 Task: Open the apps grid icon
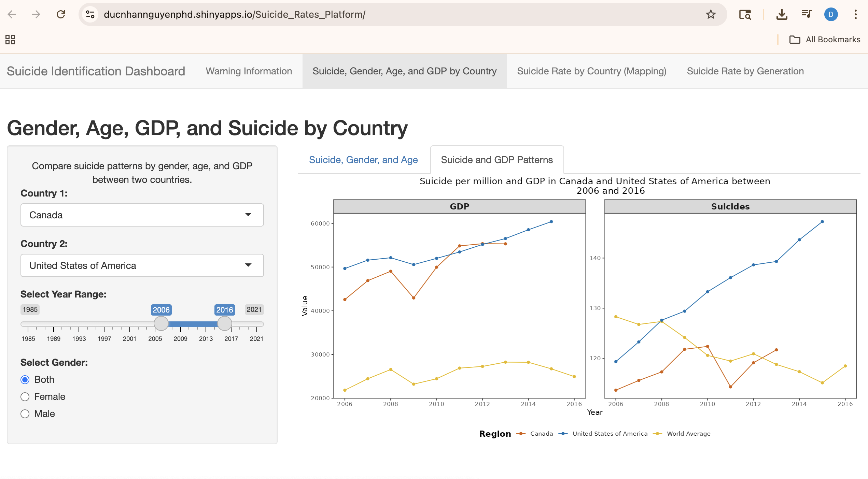(10, 40)
